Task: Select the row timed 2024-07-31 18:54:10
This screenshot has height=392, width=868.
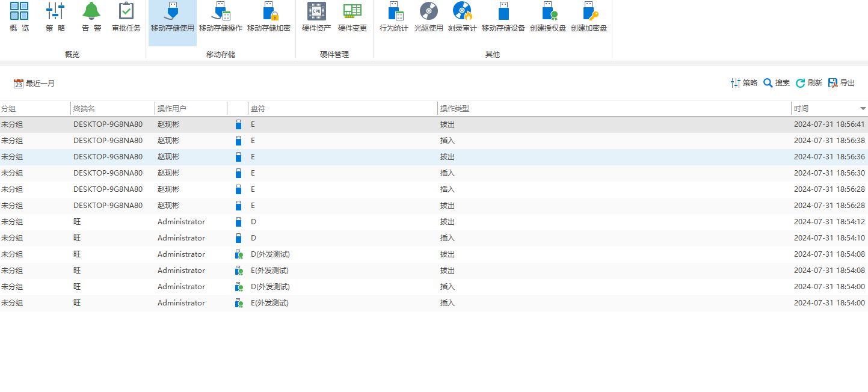Action: (x=434, y=238)
